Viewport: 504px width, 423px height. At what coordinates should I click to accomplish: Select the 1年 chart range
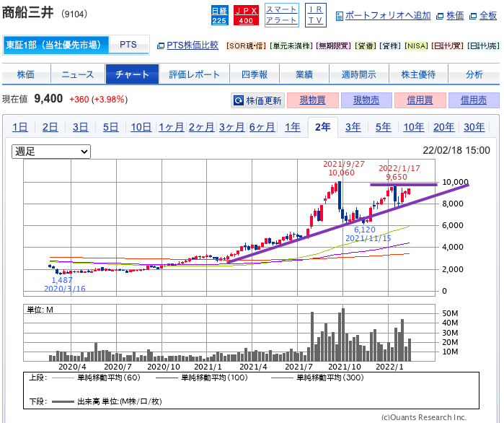[293, 127]
